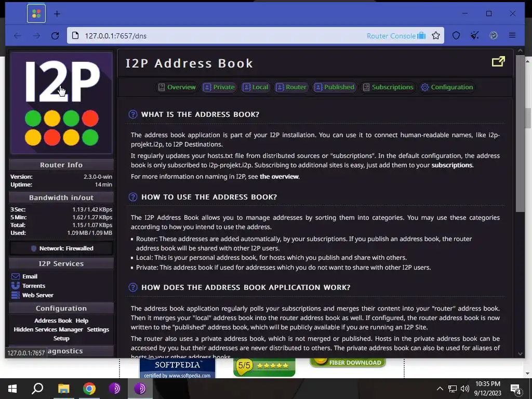
Task: Follow the bold 'the overview' link
Action: coord(279,177)
